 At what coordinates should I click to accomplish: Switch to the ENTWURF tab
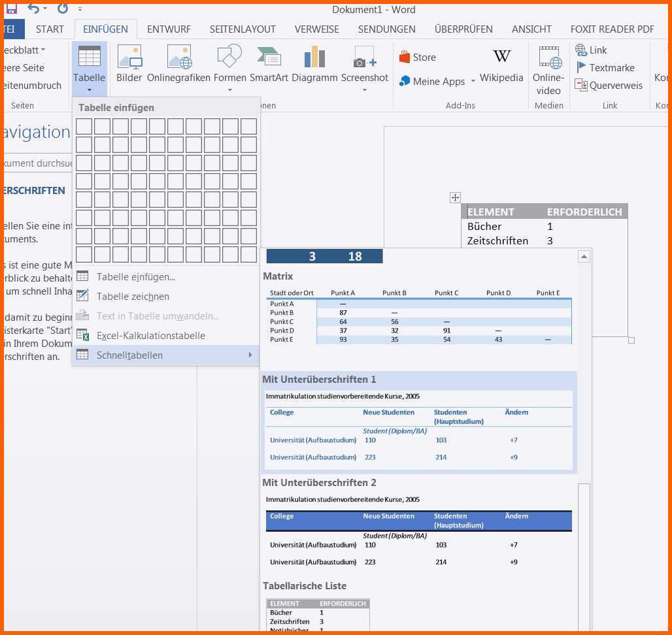169,29
